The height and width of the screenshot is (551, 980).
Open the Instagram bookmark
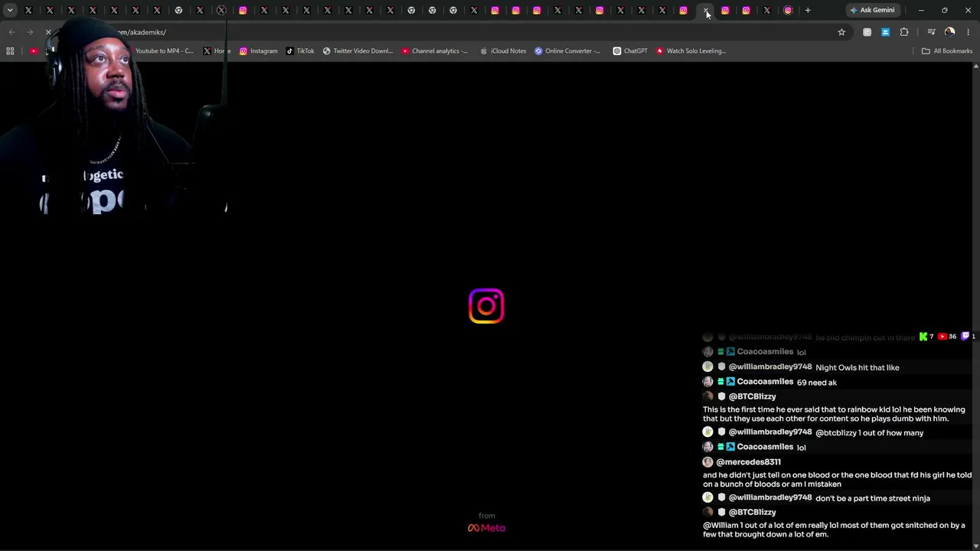tap(259, 51)
